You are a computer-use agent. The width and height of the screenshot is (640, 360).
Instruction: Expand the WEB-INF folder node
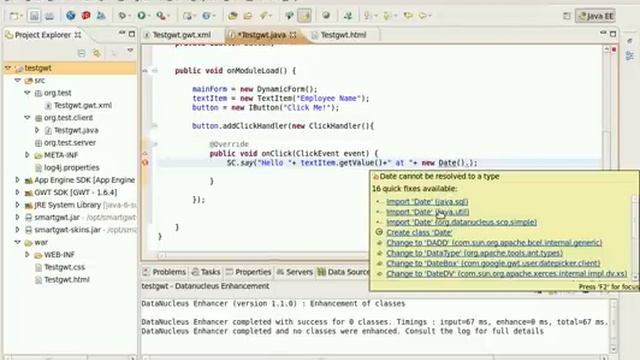pyautogui.click(x=27, y=254)
